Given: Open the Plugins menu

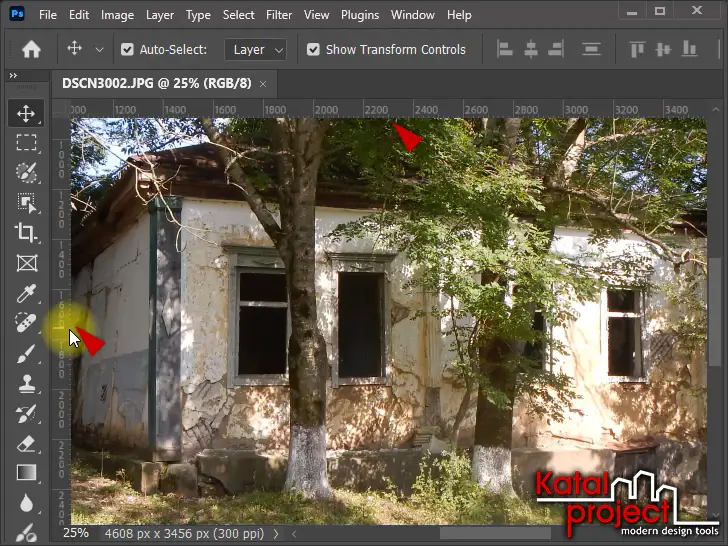Looking at the screenshot, I should tap(360, 15).
